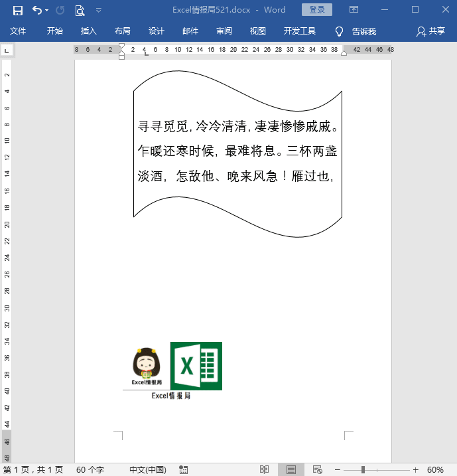
Task: Switch to Web Layout view
Action: 318,469
